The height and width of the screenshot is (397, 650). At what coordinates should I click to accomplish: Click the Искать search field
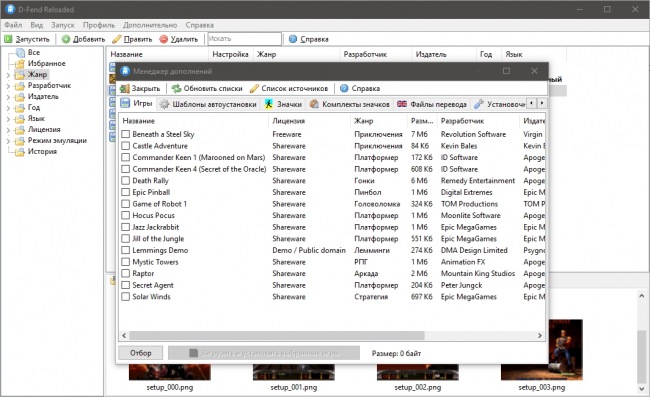(245, 39)
